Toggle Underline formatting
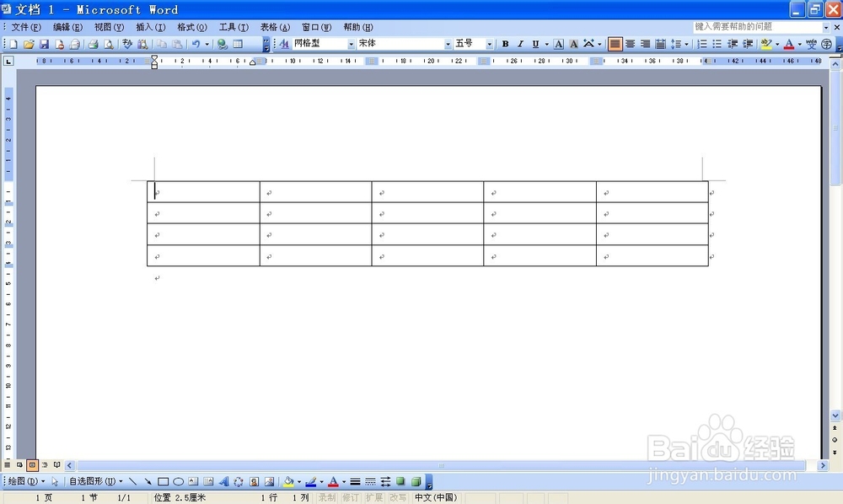The image size is (843, 504). (x=535, y=44)
